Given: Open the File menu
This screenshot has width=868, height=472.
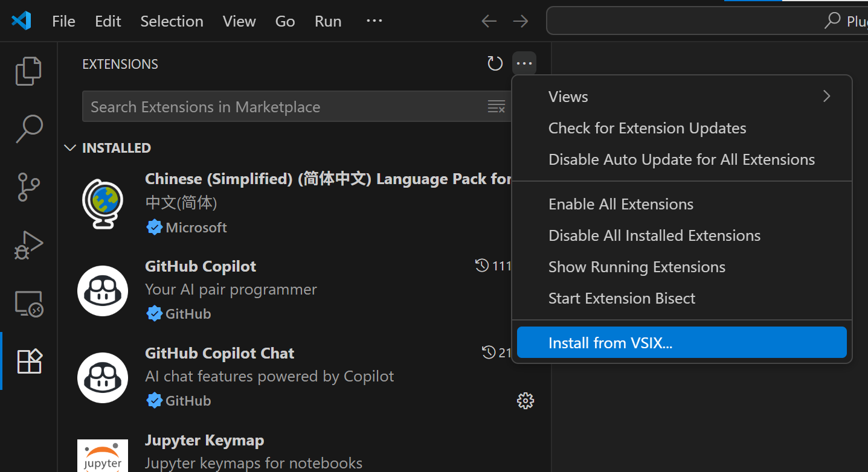Looking at the screenshot, I should 63,21.
